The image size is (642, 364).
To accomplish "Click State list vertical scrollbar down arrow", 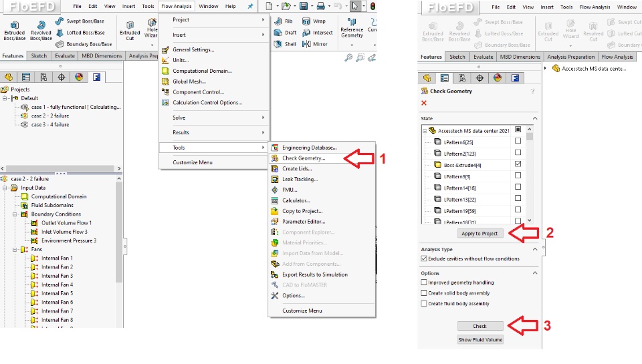I will click(530, 220).
